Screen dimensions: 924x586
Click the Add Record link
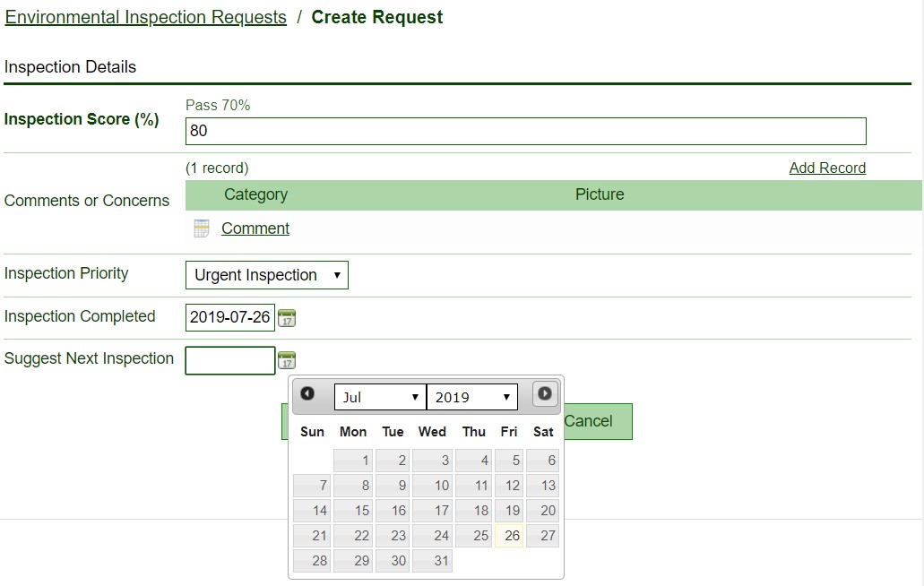(x=827, y=168)
